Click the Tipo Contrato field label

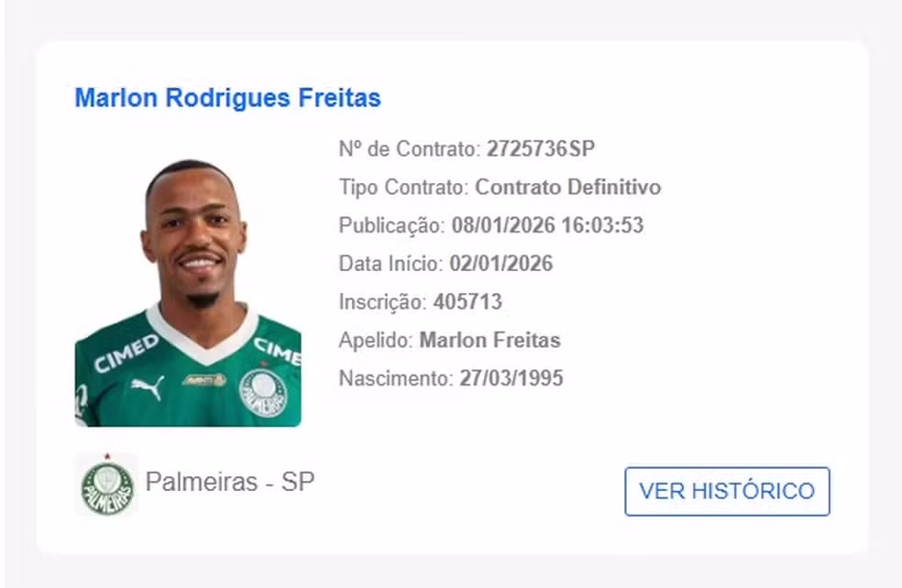pyautogui.click(x=401, y=187)
